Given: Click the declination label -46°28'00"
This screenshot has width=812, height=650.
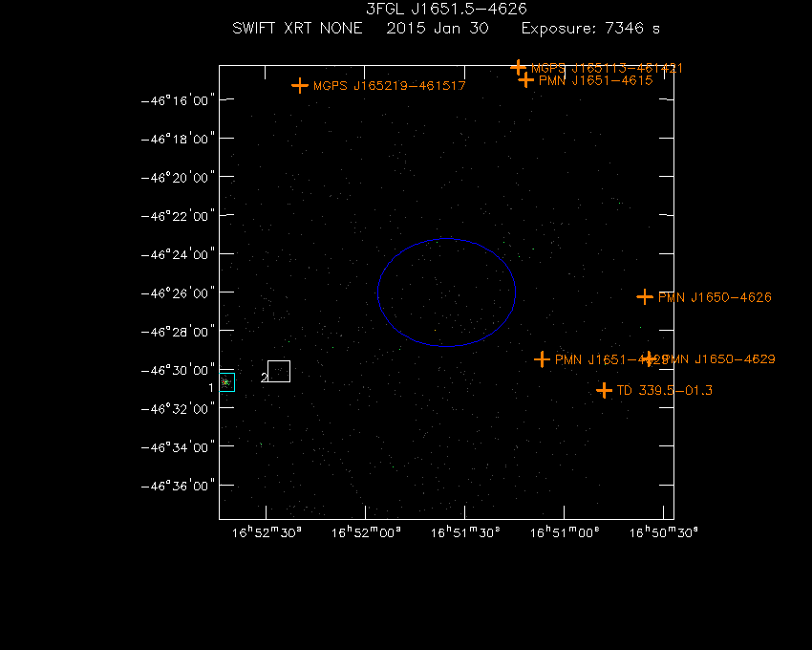Looking at the screenshot, I should click(x=178, y=332).
